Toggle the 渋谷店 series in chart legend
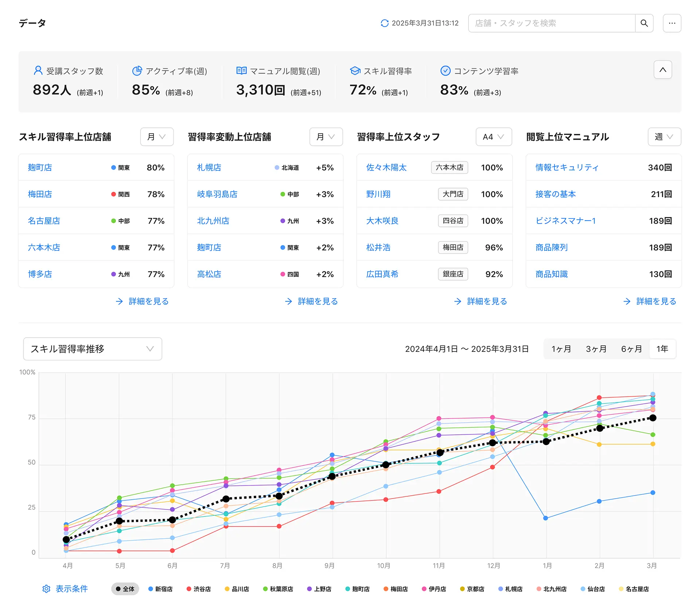 199,589
